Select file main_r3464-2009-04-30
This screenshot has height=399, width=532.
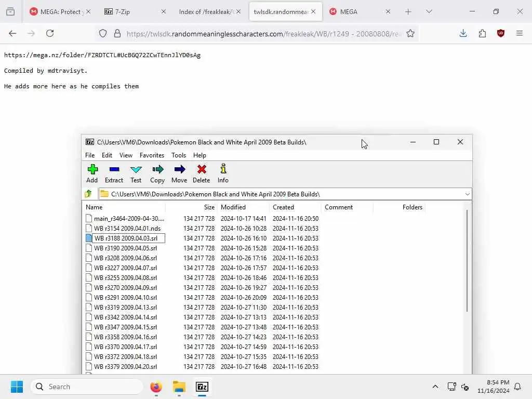(x=129, y=219)
